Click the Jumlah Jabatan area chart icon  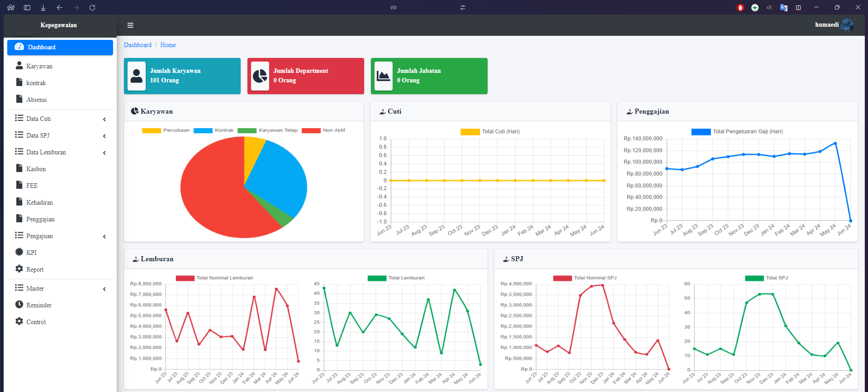pos(384,76)
